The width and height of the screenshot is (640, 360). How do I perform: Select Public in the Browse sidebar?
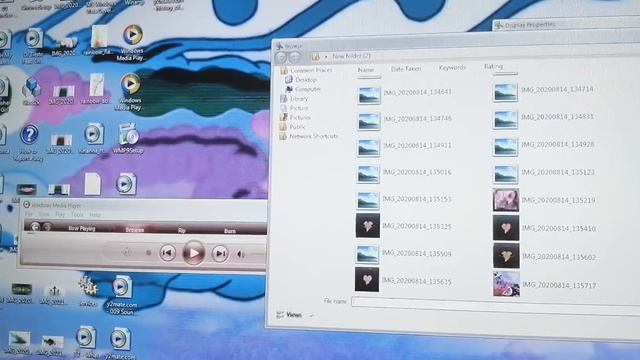(x=293, y=127)
